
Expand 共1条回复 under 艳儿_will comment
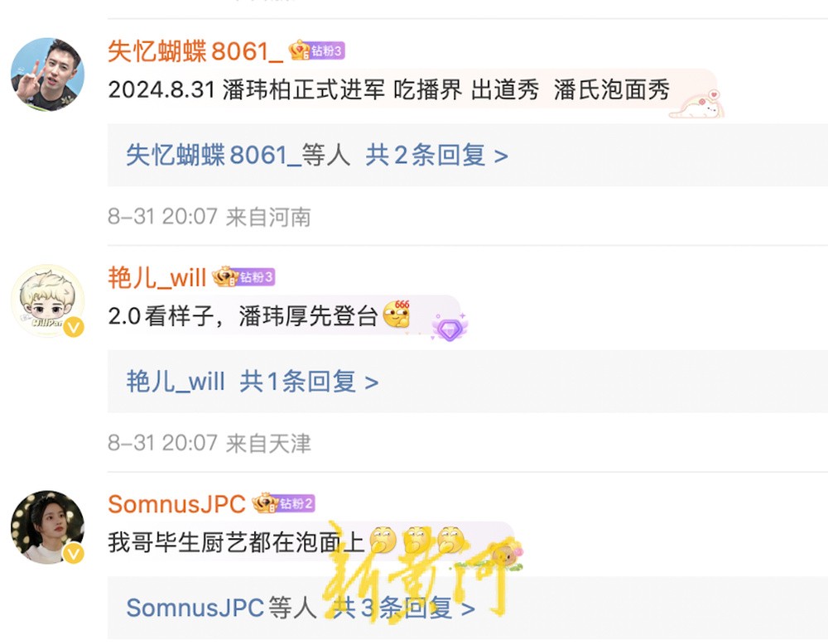[x=309, y=382]
